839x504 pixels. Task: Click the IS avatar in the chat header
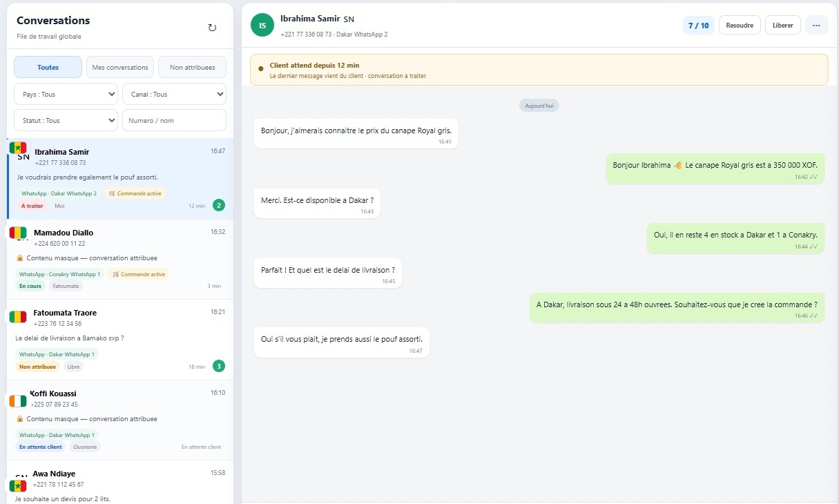point(262,26)
